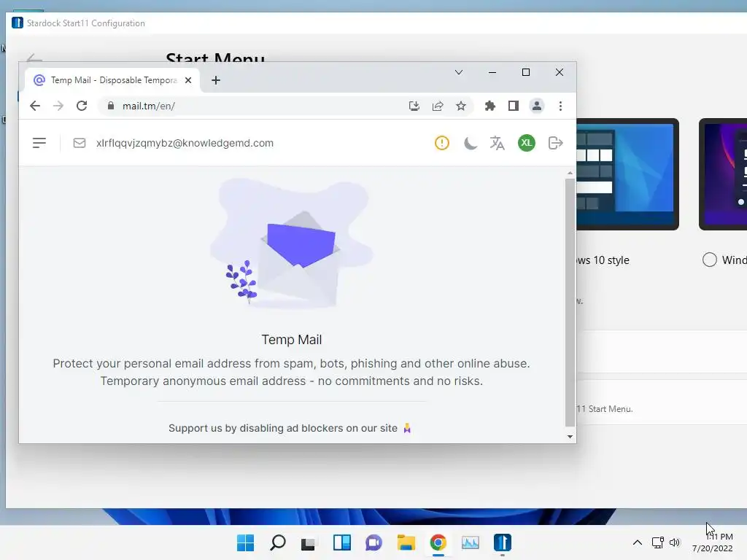Viewport: 747px width, 560px height.
Task: Select the Windows 10 style thumbnail in Start11
Action: point(627,174)
